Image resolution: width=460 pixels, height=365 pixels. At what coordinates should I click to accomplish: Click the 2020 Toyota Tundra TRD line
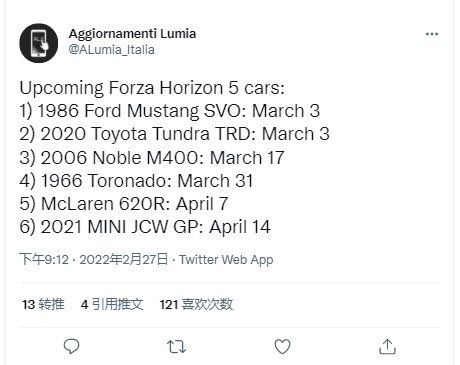(174, 134)
